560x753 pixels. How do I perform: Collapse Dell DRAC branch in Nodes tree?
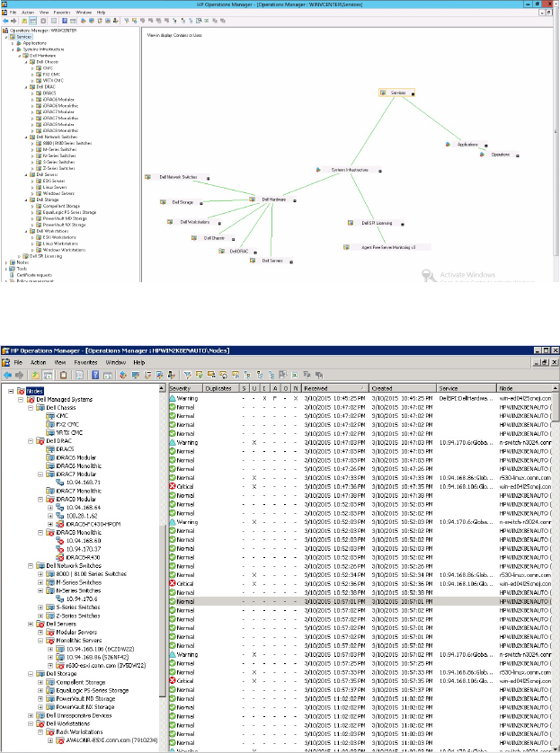coord(31,441)
